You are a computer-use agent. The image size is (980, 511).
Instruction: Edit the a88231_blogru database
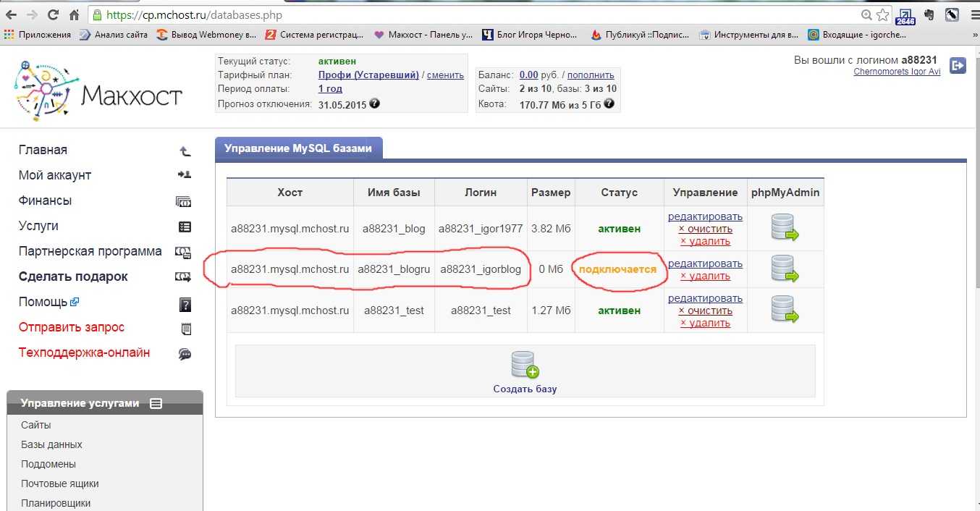click(x=705, y=263)
